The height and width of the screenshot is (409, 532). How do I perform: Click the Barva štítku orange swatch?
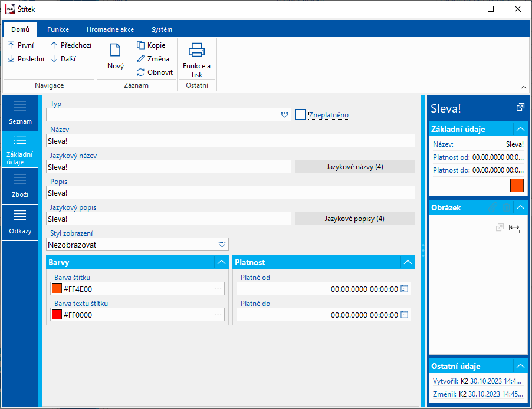click(57, 289)
